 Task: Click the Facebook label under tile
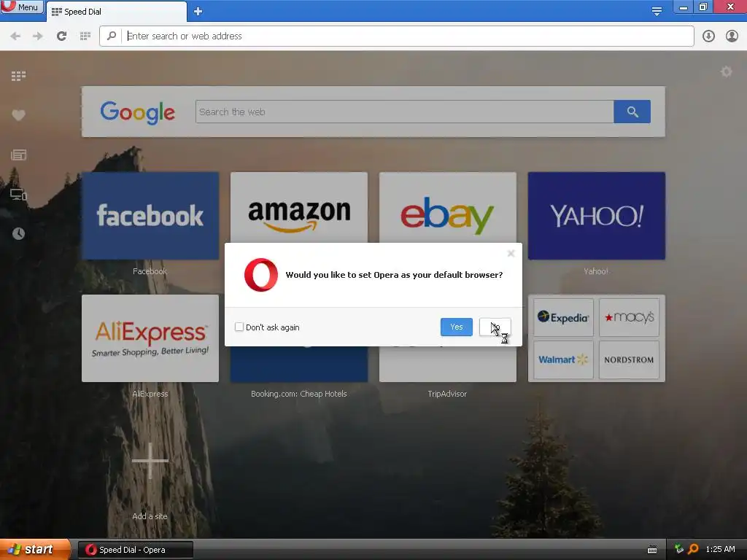coord(150,271)
